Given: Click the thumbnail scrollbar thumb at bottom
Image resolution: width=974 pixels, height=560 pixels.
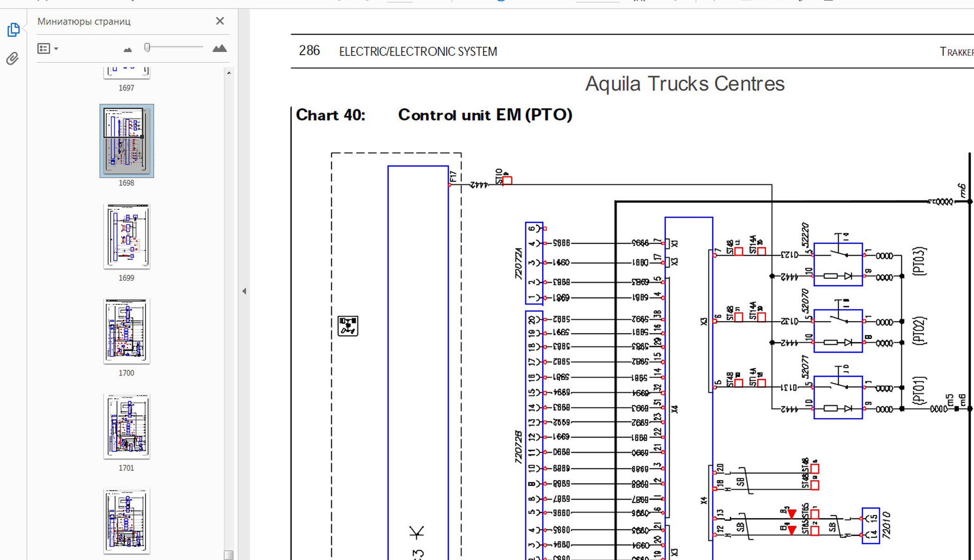Looking at the screenshot, I should pyautogui.click(x=228, y=554).
